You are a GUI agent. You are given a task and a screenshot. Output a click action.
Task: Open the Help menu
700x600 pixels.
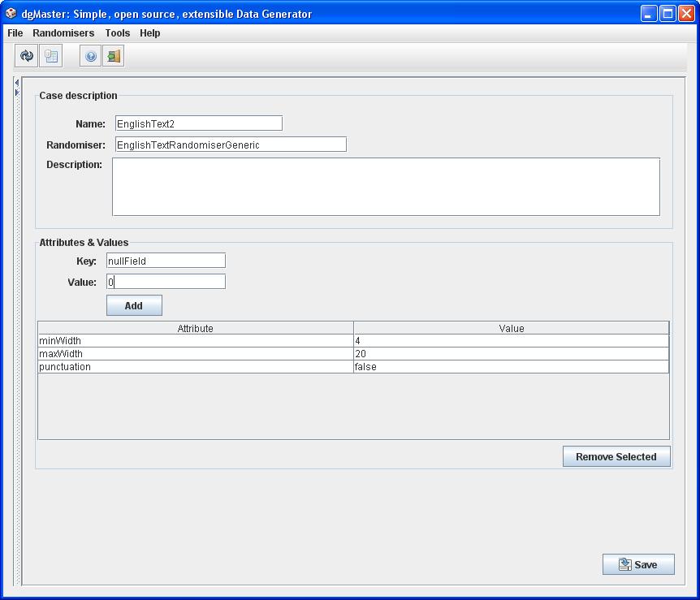[x=149, y=33]
